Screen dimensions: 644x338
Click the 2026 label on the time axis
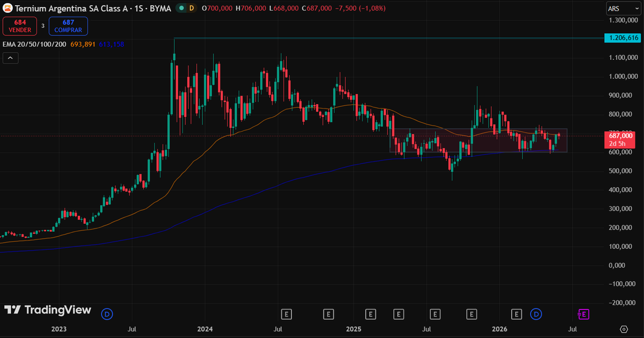pyautogui.click(x=500, y=329)
